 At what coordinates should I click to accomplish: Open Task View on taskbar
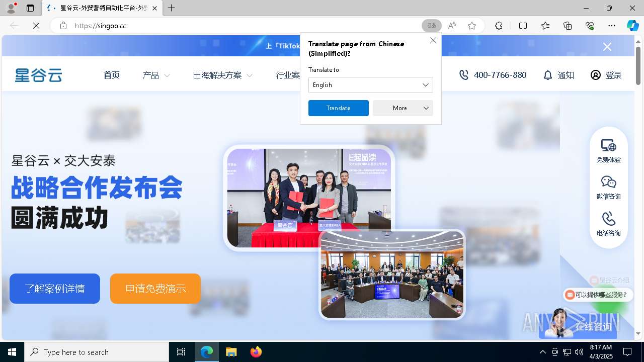click(181, 352)
